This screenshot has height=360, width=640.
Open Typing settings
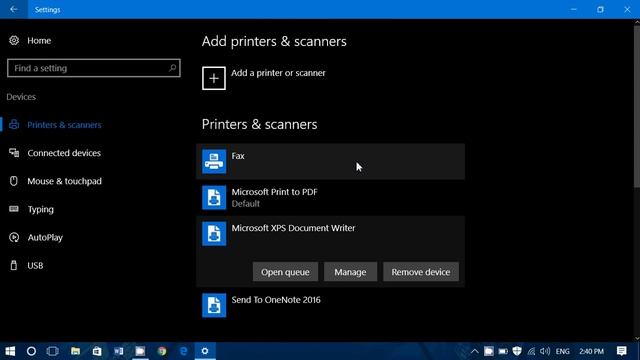(40, 209)
